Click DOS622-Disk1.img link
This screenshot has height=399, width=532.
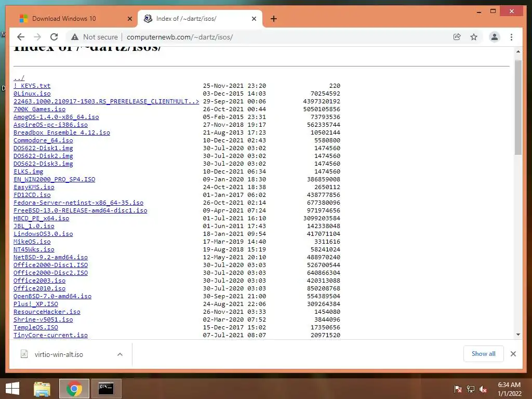click(x=43, y=148)
